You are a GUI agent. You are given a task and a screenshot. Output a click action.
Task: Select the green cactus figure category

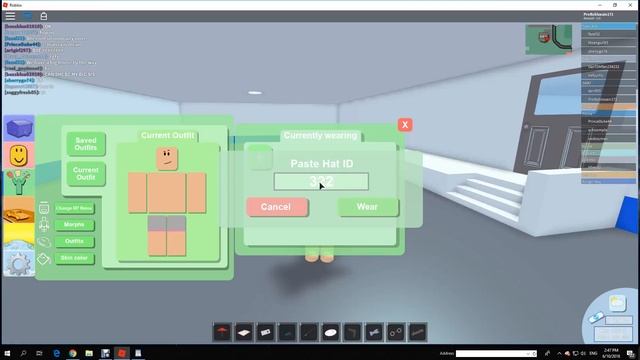[19, 182]
